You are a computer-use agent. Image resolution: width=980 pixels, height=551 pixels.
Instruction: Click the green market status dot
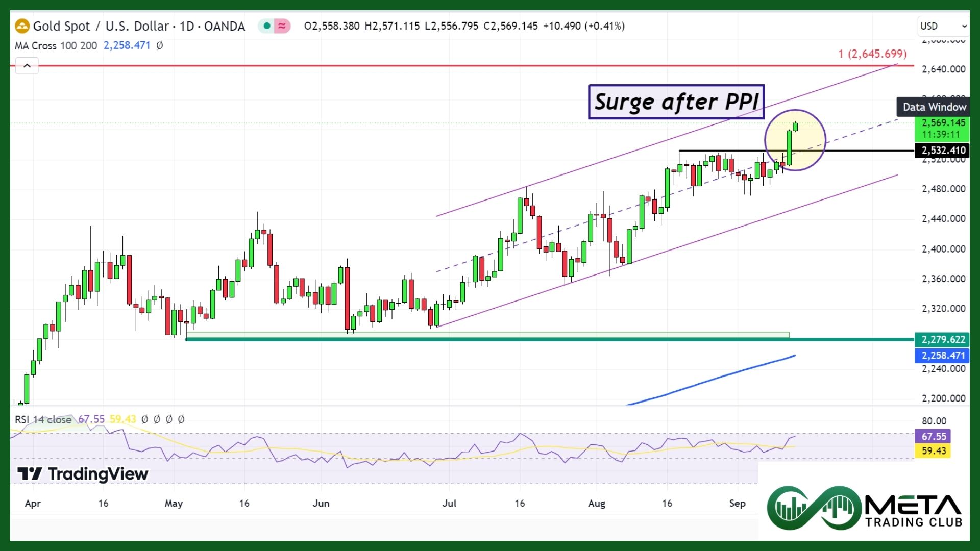pyautogui.click(x=267, y=26)
